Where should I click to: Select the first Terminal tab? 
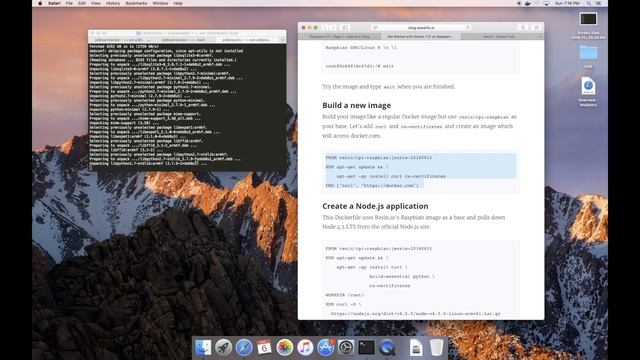pyautogui.click(x=120, y=40)
